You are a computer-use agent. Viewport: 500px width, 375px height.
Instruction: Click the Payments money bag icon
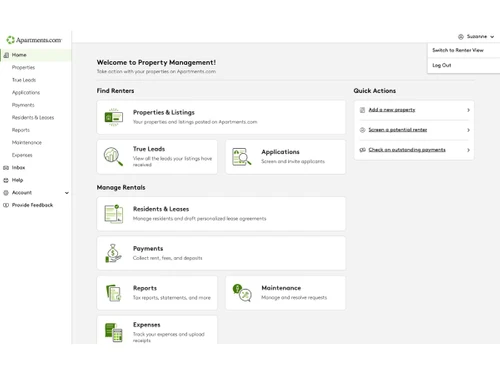click(113, 253)
